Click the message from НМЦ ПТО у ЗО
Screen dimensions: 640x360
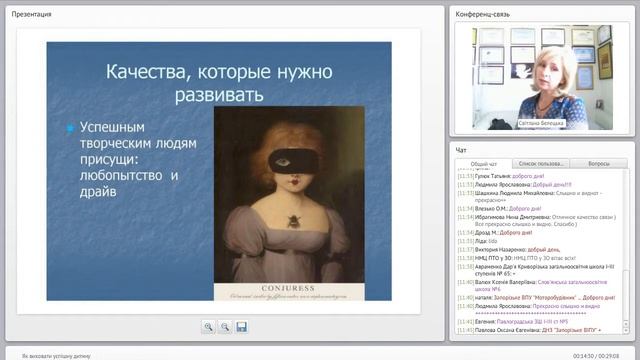(517, 258)
